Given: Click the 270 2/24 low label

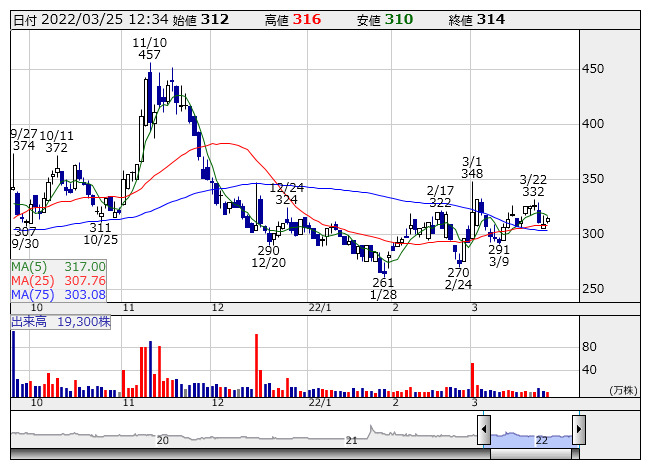Looking at the screenshot, I should coord(458,279).
